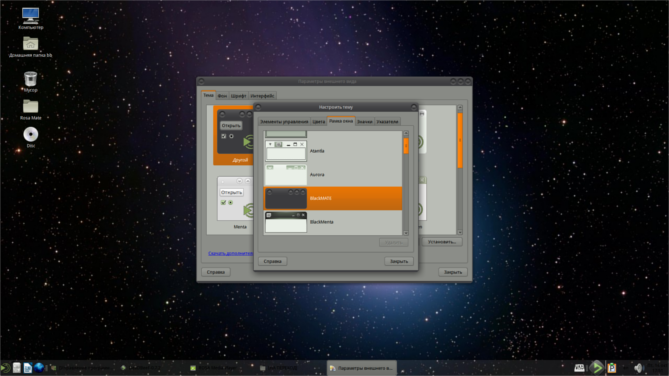Click the volume speaker icon in tray
This screenshot has height=376, width=669.
[638, 367]
